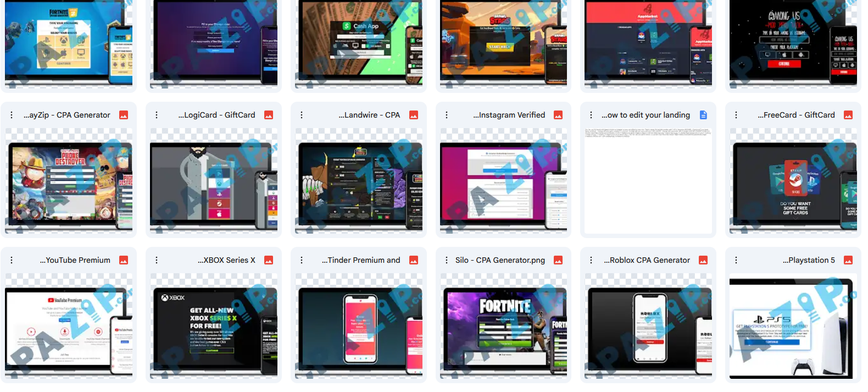868x392 pixels.
Task: Open more options for FreeCard - GiftCard
Action: [x=736, y=115]
